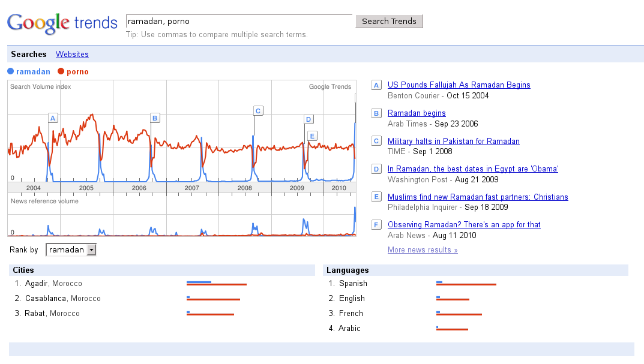Click Spanish in Languages list
Screen dimensions: 644x364
click(354, 284)
